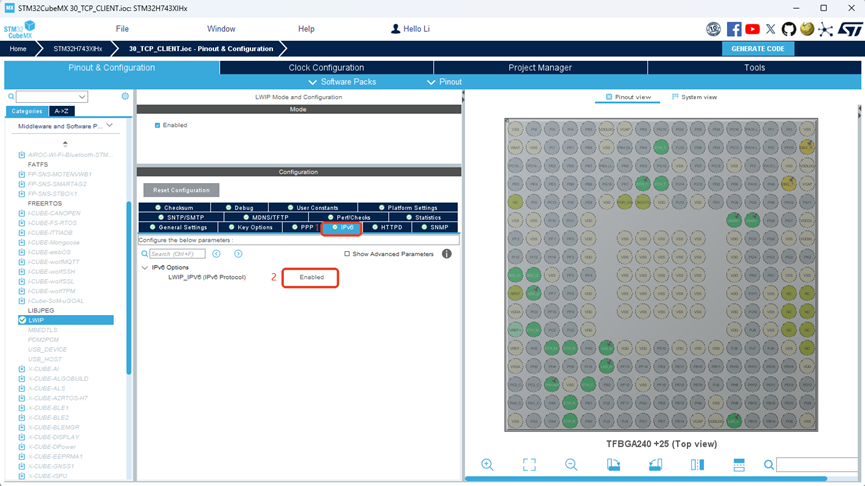Click the download icon beside X-CUBE-AI
The image size is (865, 486).
click(x=22, y=369)
